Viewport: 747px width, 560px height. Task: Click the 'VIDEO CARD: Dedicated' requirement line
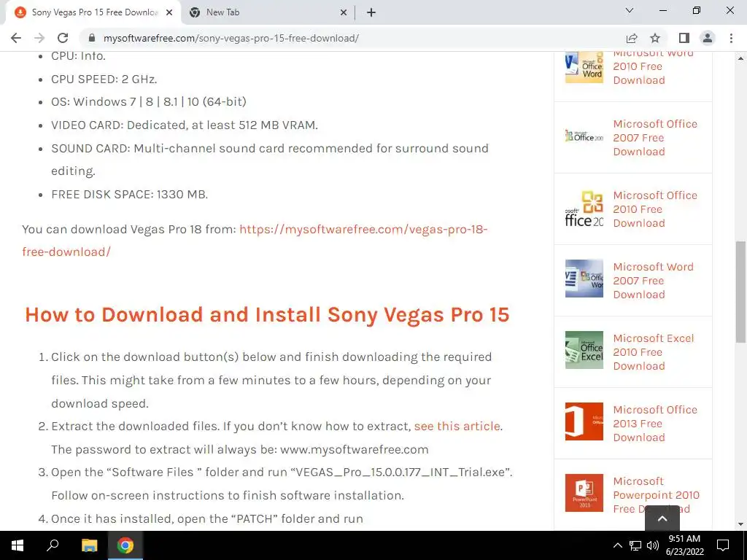coord(185,125)
